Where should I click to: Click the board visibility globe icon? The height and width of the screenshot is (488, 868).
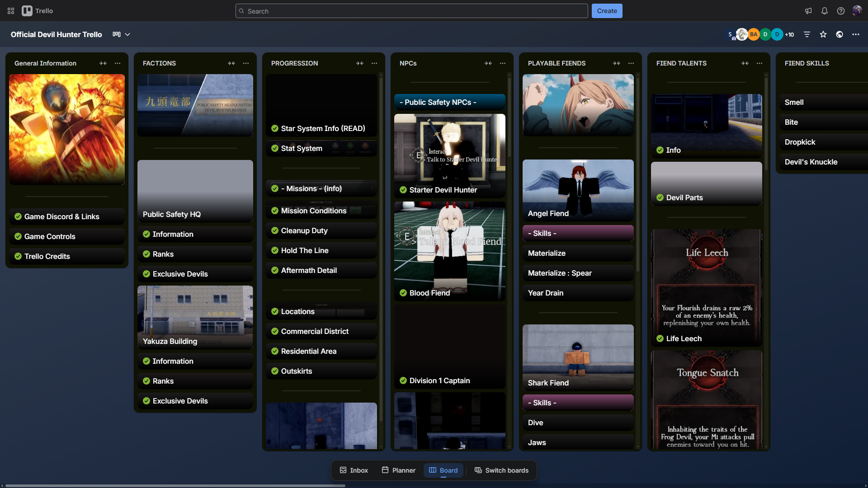(x=840, y=34)
